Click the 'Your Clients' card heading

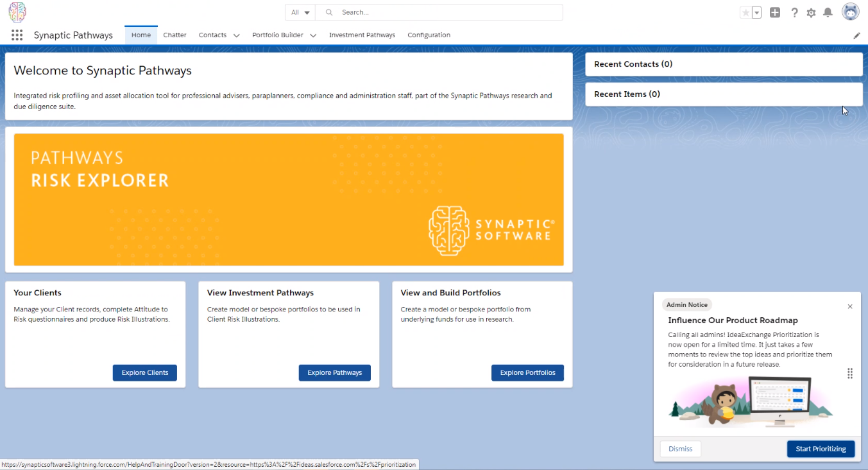click(x=37, y=293)
